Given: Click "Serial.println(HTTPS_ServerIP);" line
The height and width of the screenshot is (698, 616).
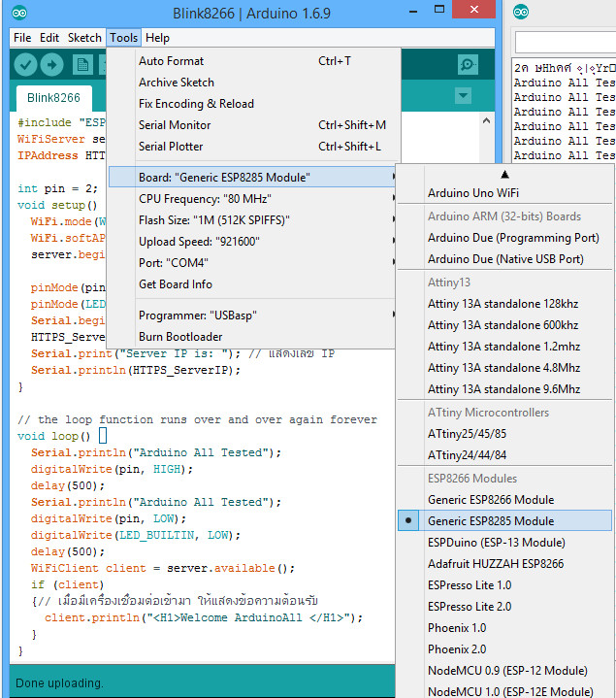Looking at the screenshot, I should point(136,370).
